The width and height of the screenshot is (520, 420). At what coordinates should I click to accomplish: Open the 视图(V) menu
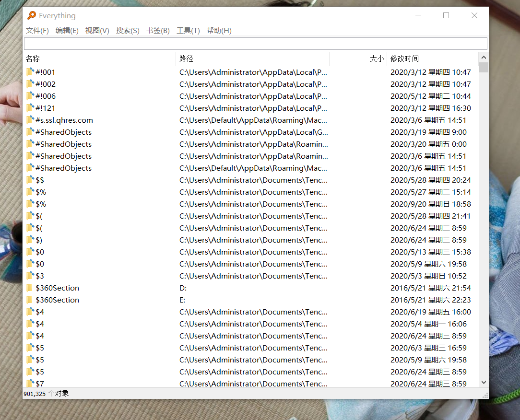(x=96, y=30)
